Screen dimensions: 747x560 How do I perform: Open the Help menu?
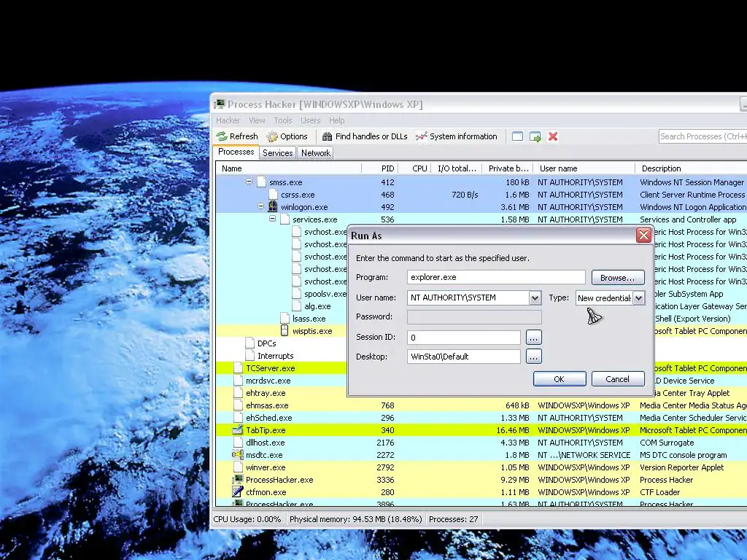[x=336, y=120]
